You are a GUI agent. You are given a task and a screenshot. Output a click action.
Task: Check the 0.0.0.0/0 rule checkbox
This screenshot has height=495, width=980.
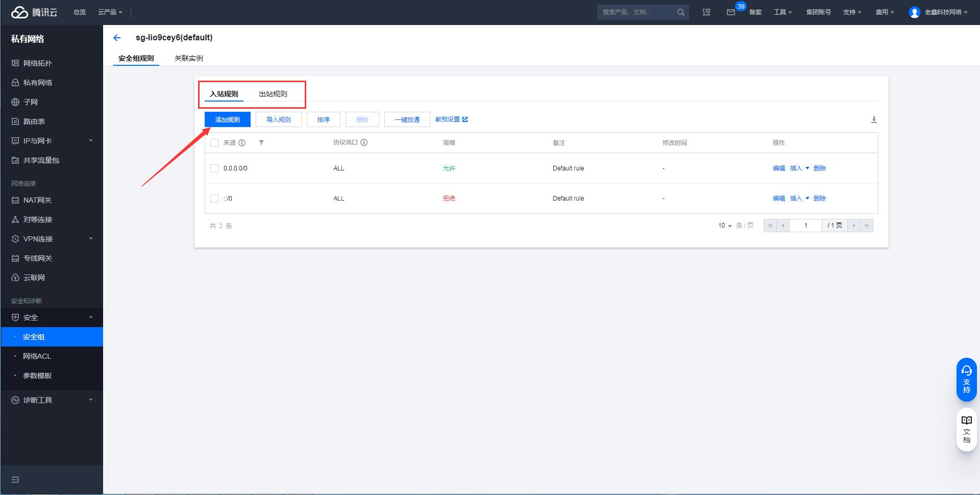point(214,168)
